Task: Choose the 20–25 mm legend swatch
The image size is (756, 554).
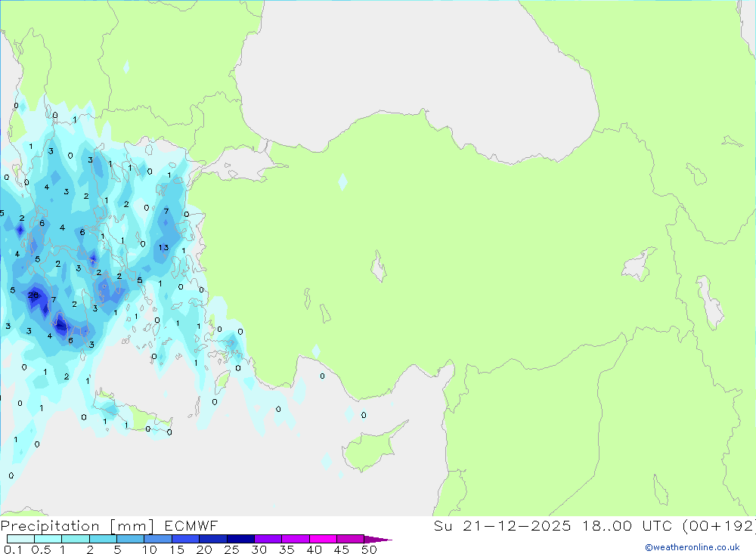Action: [213, 539]
